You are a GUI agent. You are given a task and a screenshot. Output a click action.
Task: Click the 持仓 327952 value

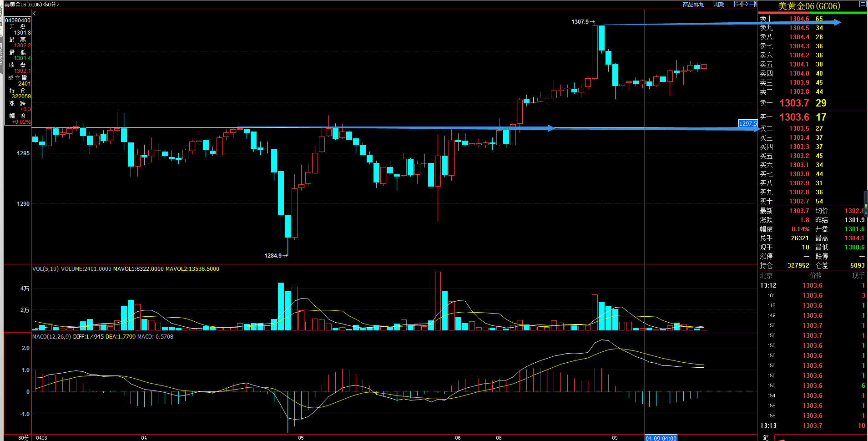[798, 265]
